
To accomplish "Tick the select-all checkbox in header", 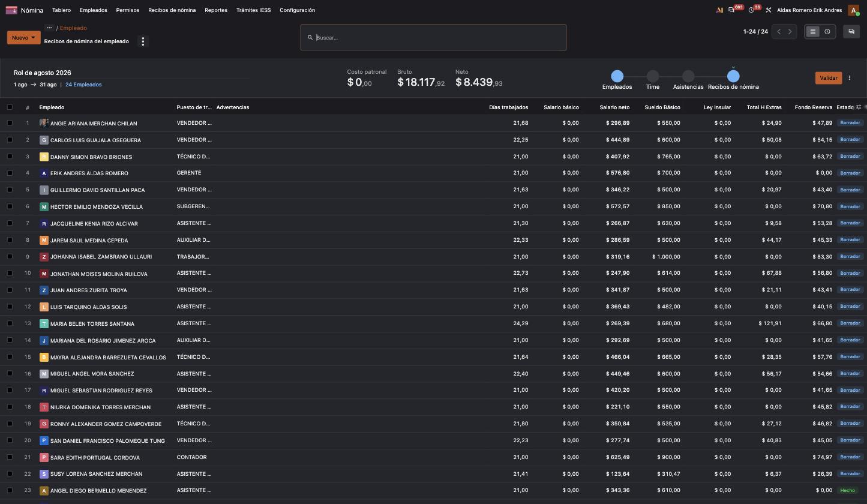I will point(10,107).
